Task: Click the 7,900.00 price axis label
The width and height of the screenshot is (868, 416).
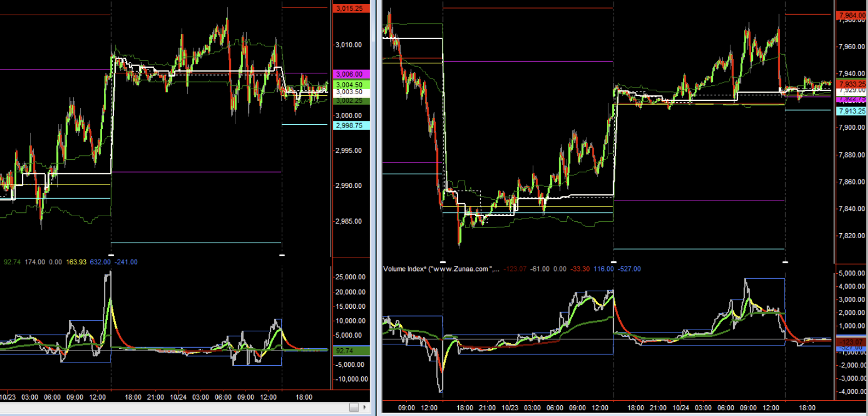Action: pos(852,128)
